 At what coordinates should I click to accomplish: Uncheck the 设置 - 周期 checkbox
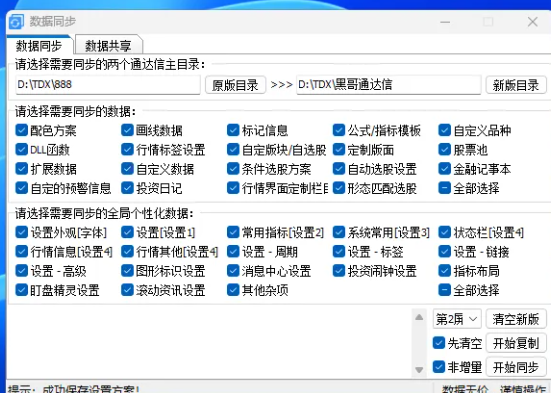(x=233, y=251)
